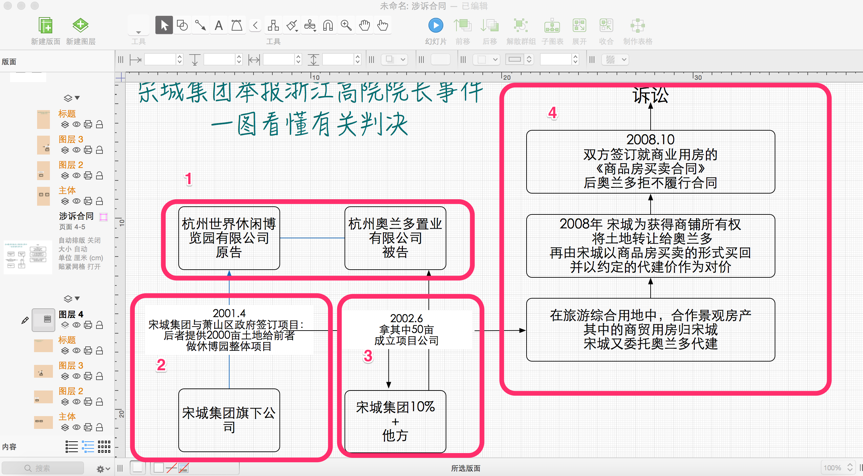Select the pointing finger browse tool
863x476 pixels.
383,25
